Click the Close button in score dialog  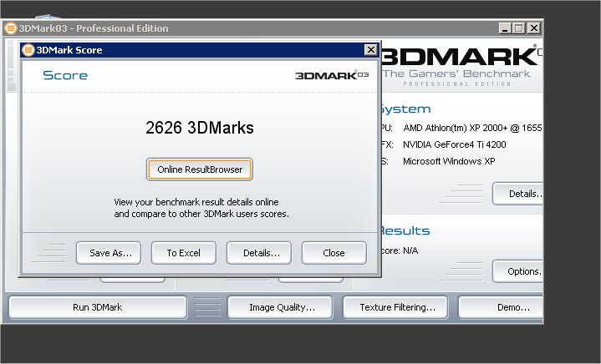pyautogui.click(x=334, y=253)
